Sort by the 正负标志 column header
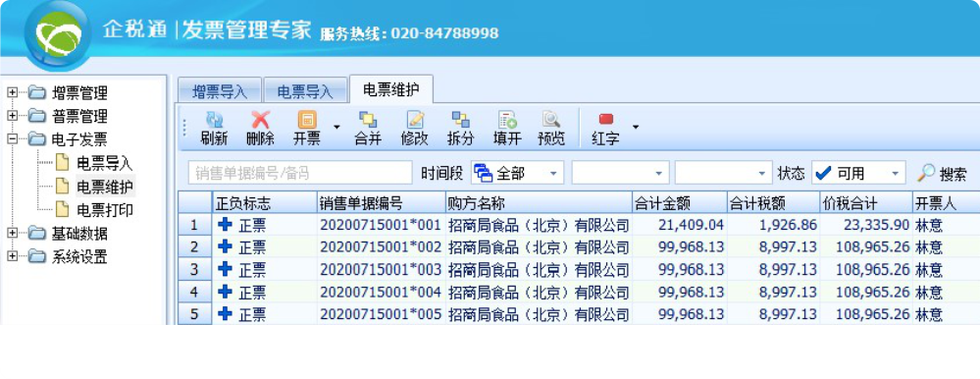 265,202
